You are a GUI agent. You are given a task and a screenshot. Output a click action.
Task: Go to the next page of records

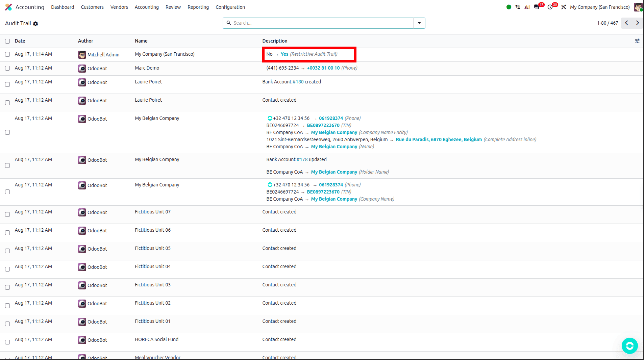point(637,23)
